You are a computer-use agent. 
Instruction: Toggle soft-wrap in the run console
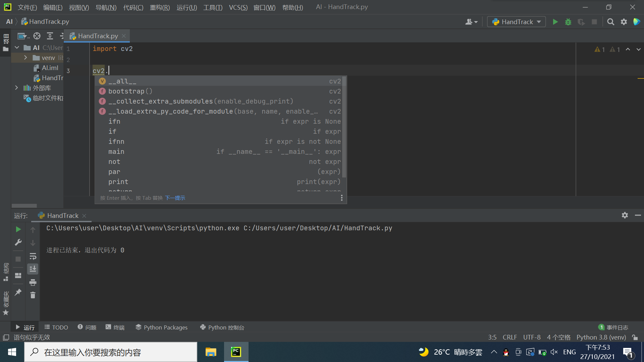pyautogui.click(x=33, y=256)
